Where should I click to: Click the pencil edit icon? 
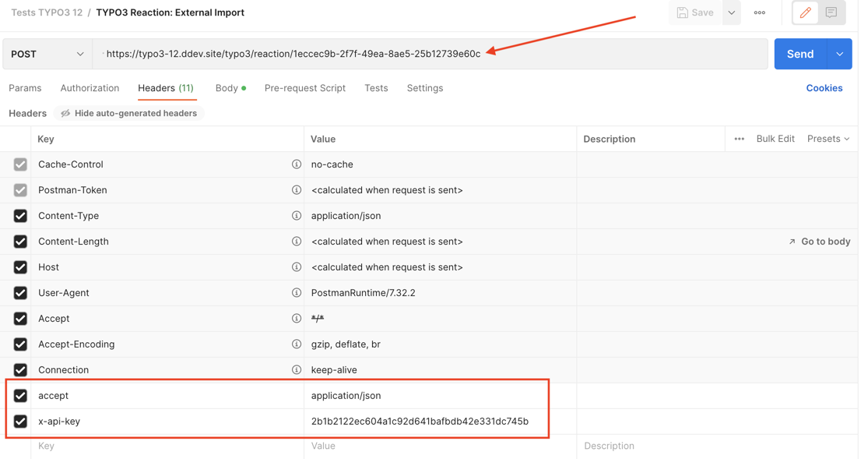(805, 12)
